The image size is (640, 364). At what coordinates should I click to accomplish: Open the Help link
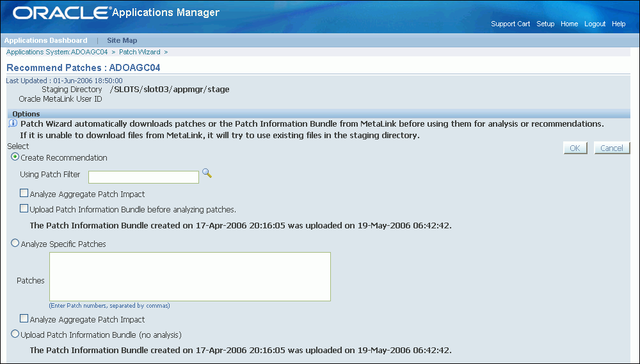[x=618, y=24]
